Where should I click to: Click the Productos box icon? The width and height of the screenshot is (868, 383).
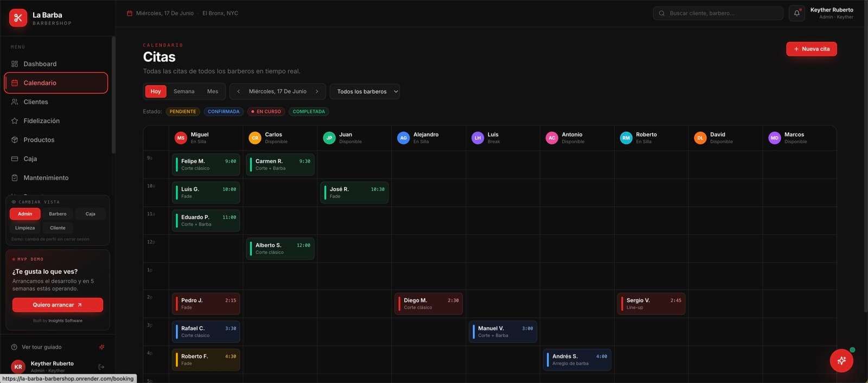[x=15, y=140]
